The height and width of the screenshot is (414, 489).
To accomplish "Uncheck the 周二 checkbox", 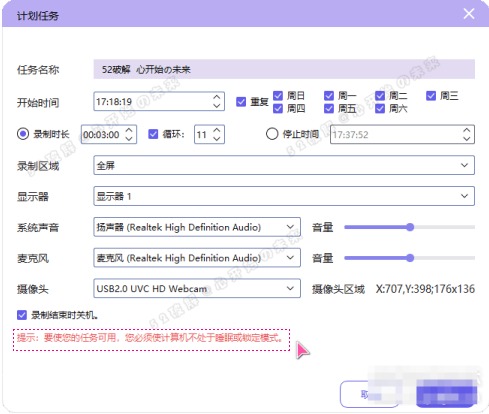I will point(380,96).
